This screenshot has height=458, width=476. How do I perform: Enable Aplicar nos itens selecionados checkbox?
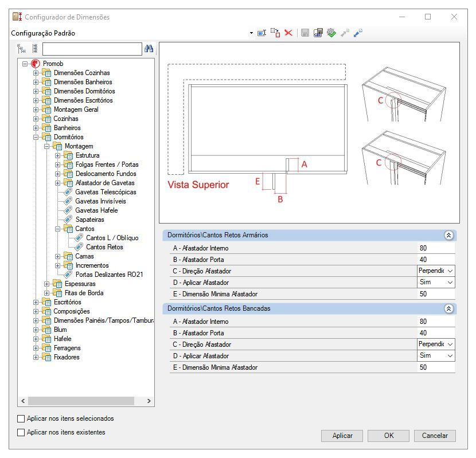(x=21, y=419)
